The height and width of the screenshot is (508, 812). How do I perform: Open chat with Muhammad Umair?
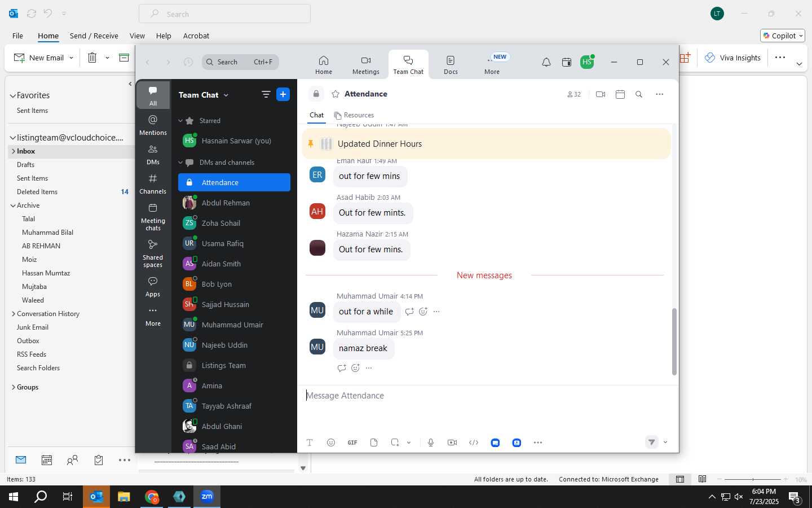tap(235, 325)
